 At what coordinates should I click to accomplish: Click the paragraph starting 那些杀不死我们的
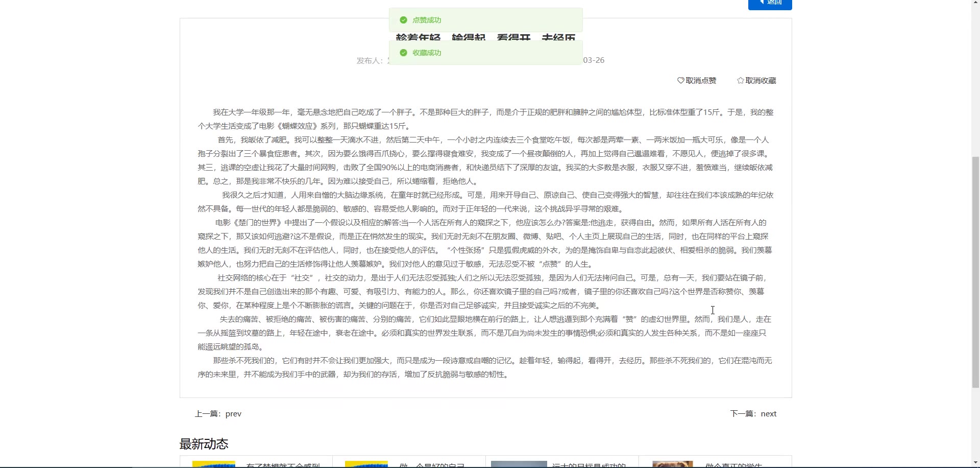point(486,367)
